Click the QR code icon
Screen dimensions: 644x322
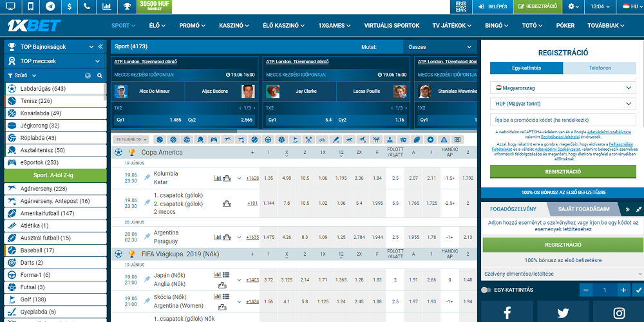tap(460, 6)
